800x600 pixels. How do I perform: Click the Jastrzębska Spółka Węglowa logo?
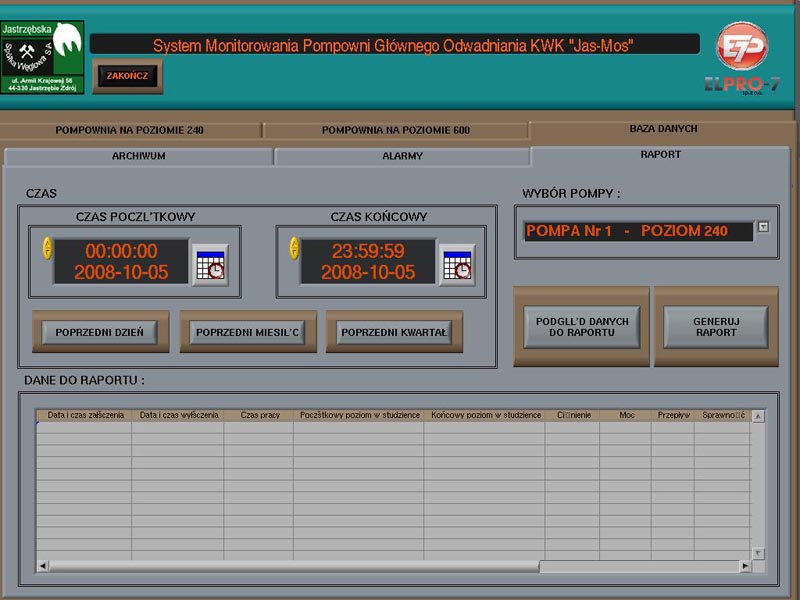[42, 57]
